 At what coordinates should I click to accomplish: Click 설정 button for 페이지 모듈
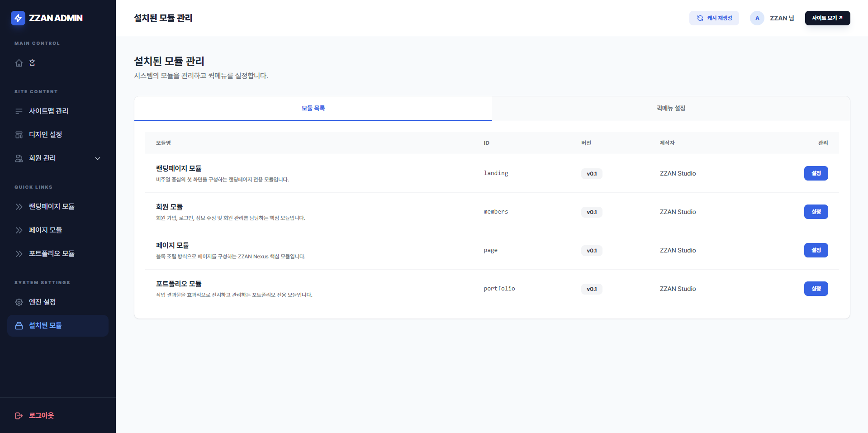coord(816,250)
